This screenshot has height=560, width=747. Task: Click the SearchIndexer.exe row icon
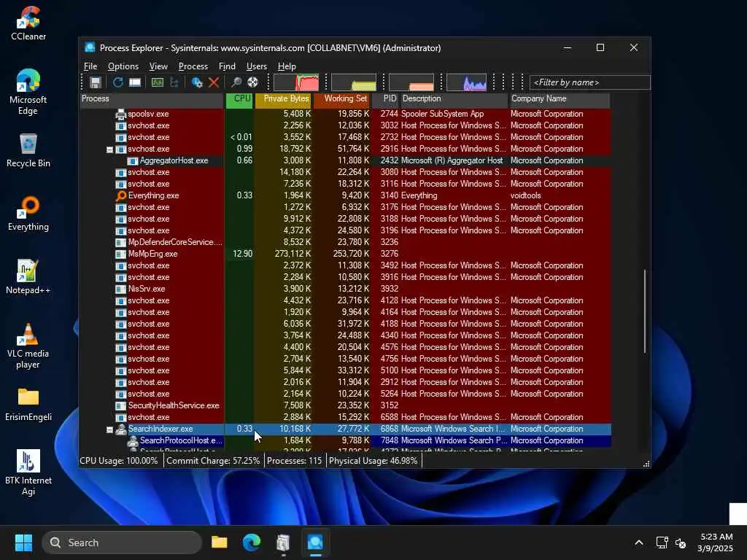[121, 429]
